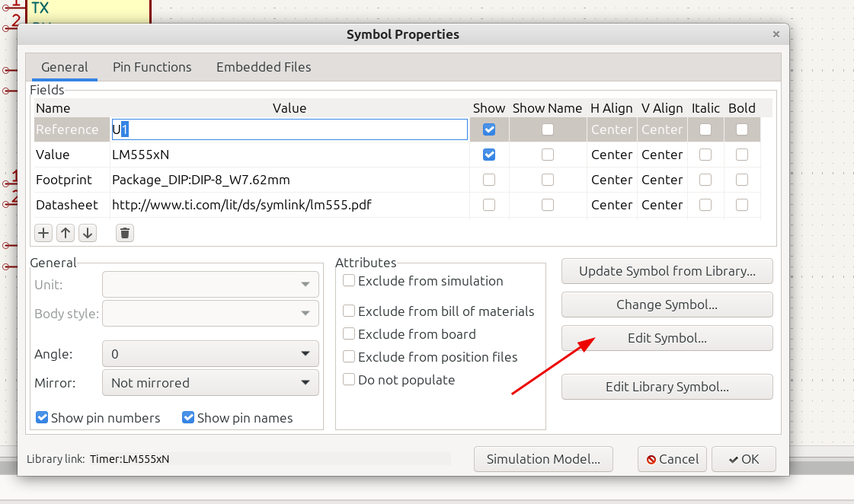Move field down with arrow icon
Screen dimensions: 854x504
[88, 233]
